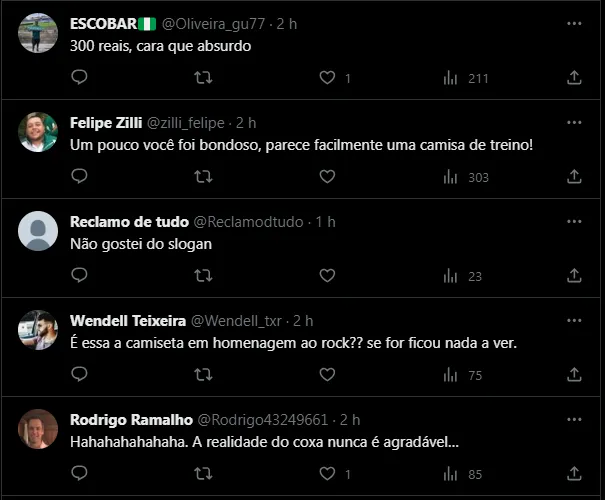View the 23 views on the Reclamo de tudo tweet
Viewport: 605px width, 500px height.
[x=462, y=275]
